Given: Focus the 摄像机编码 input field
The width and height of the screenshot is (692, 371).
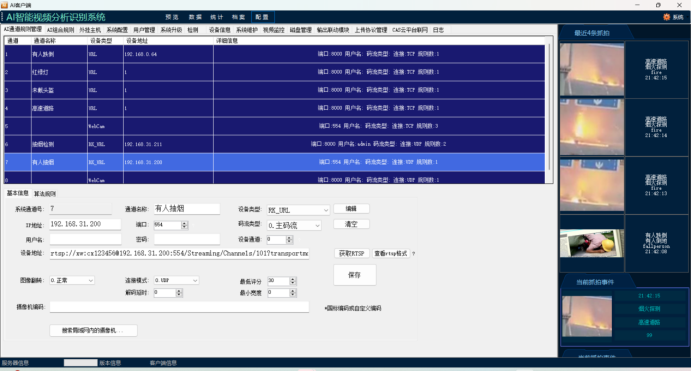Looking at the screenshot, I should [x=179, y=307].
